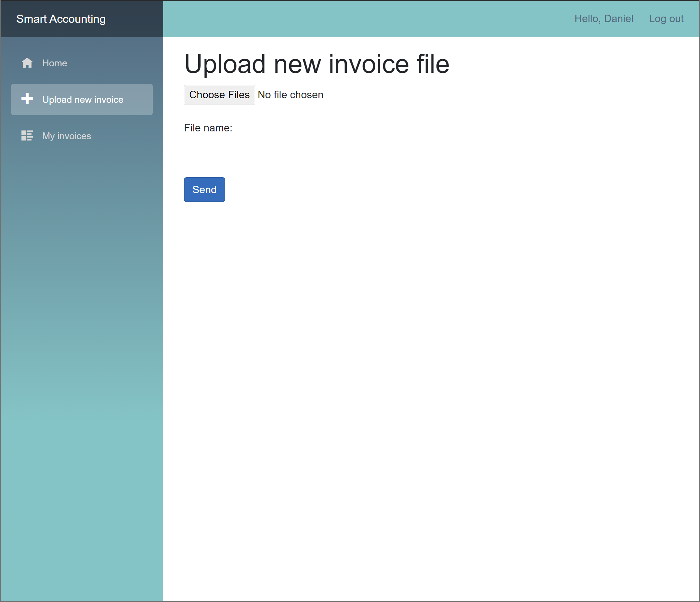This screenshot has height=602, width=700.
Task: Click the File name label
Action: coord(208,128)
